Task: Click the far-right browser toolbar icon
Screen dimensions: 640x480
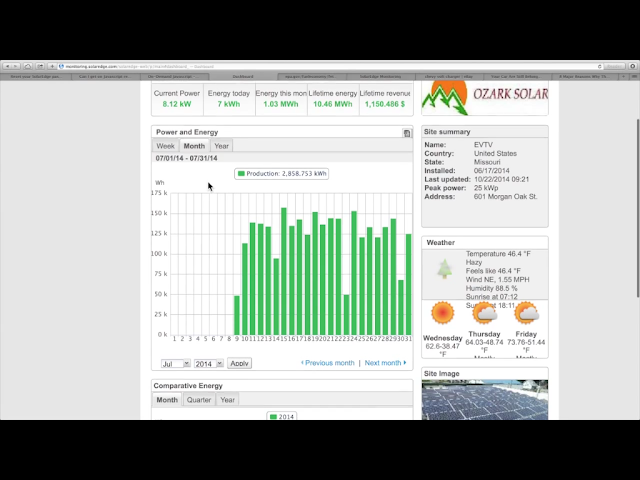Action: tap(633, 66)
